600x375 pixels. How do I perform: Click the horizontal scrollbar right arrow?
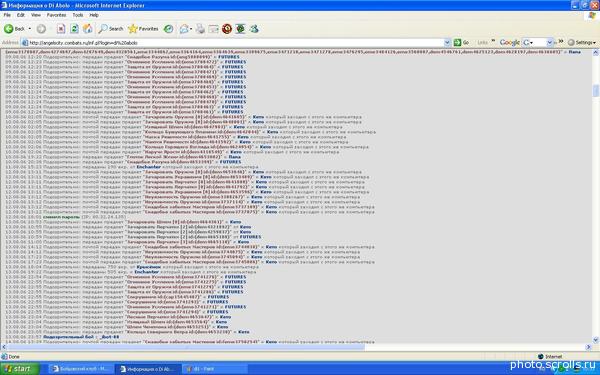(x=589, y=347)
